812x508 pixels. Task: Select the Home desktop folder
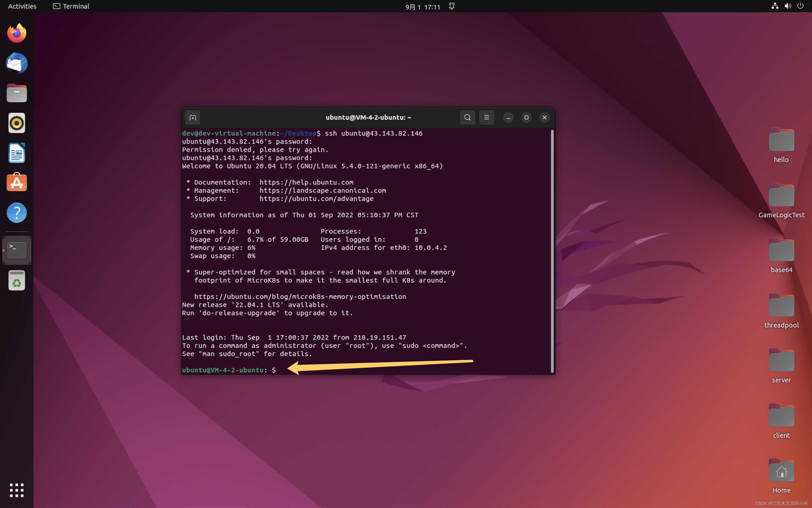point(781,476)
